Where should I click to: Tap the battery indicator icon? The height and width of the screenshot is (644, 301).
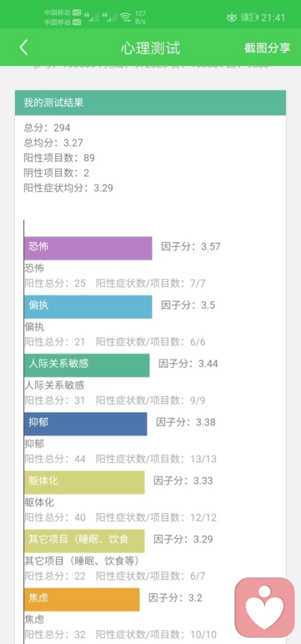coord(250,18)
